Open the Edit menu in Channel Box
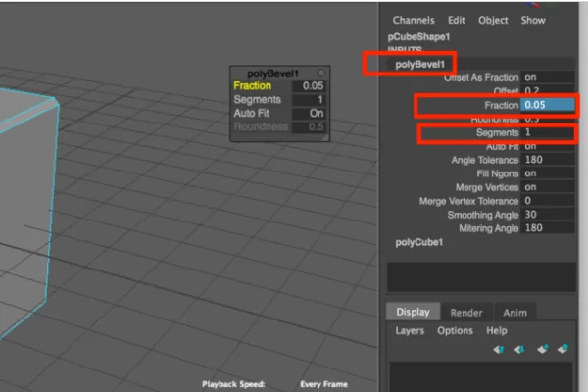 click(457, 20)
